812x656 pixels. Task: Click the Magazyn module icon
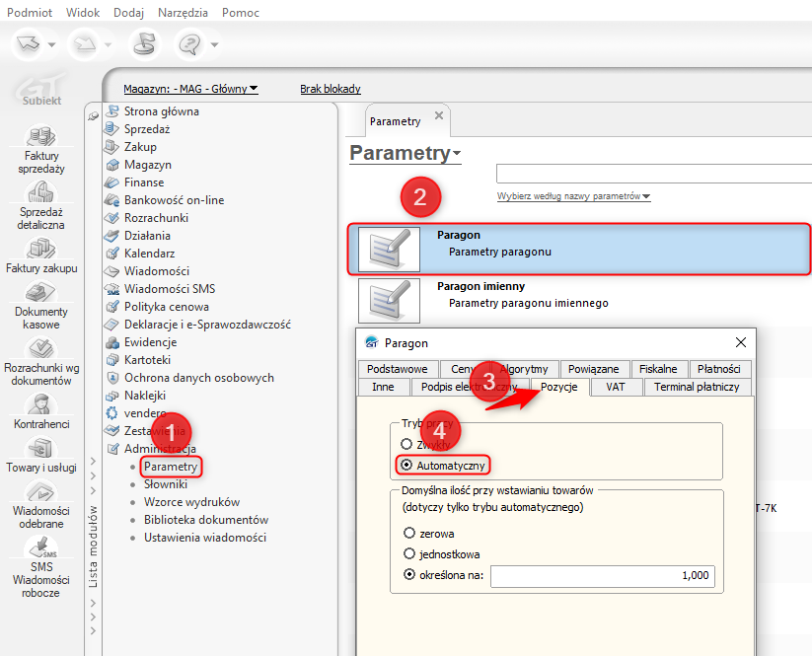(x=112, y=165)
